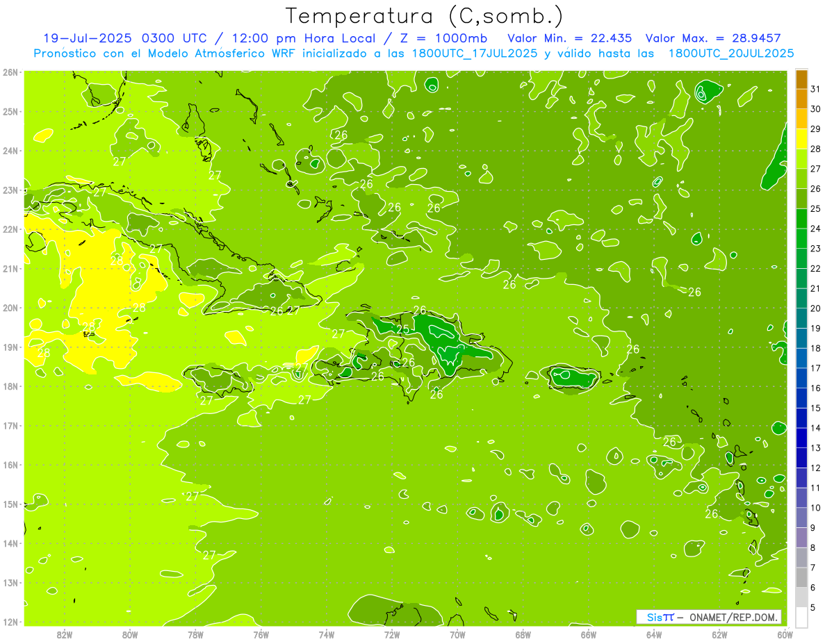
Task: Click the "29" color scale label
Action: (815, 129)
